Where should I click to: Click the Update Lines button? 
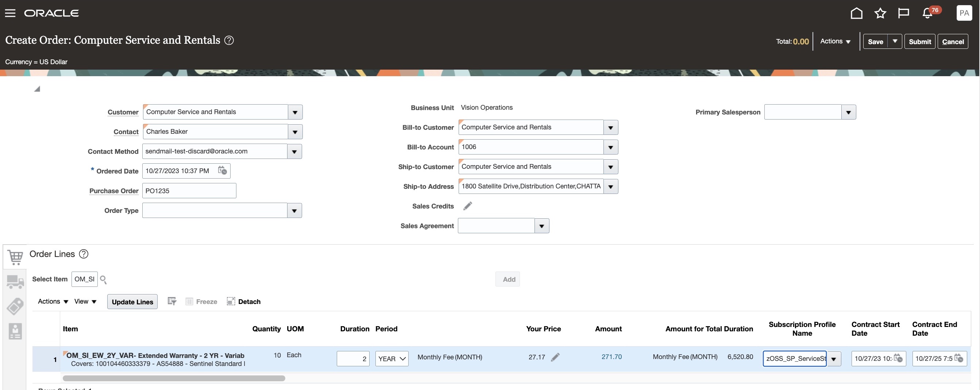coord(132,302)
